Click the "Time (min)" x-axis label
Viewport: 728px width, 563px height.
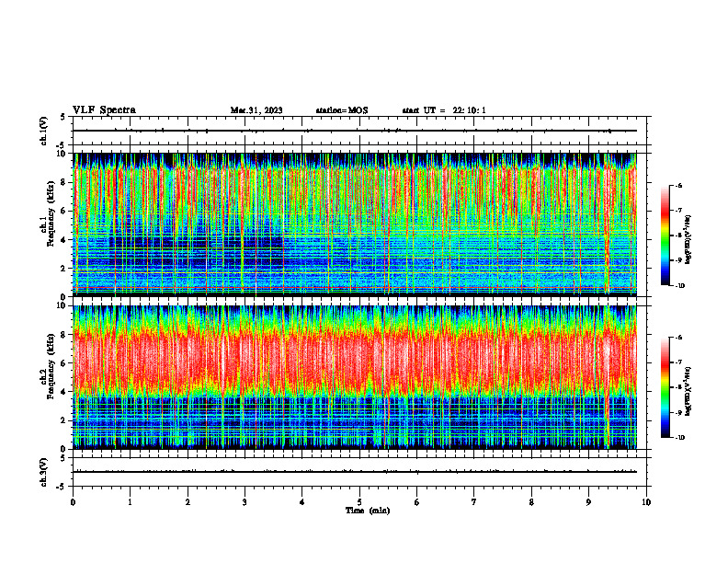point(368,511)
